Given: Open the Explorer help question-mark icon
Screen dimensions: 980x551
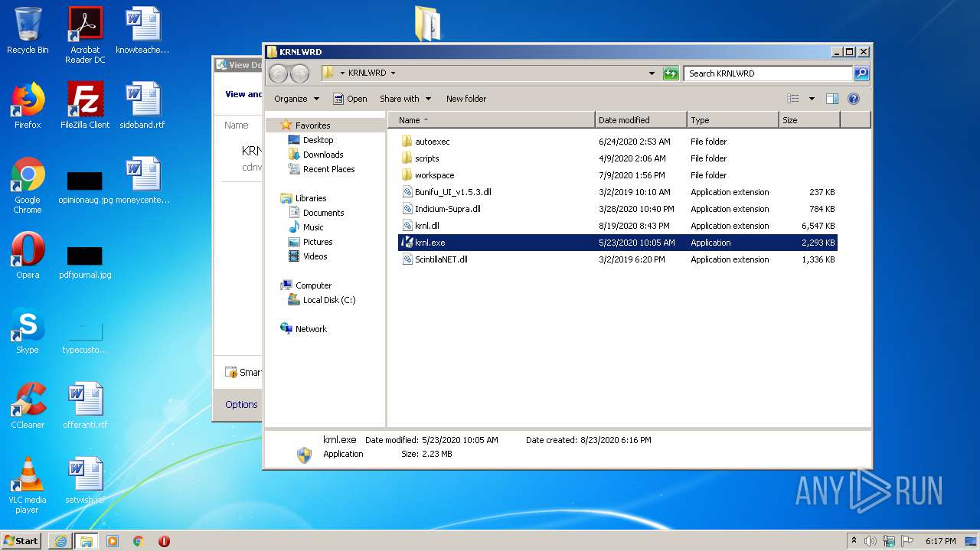Looking at the screenshot, I should coord(854,99).
